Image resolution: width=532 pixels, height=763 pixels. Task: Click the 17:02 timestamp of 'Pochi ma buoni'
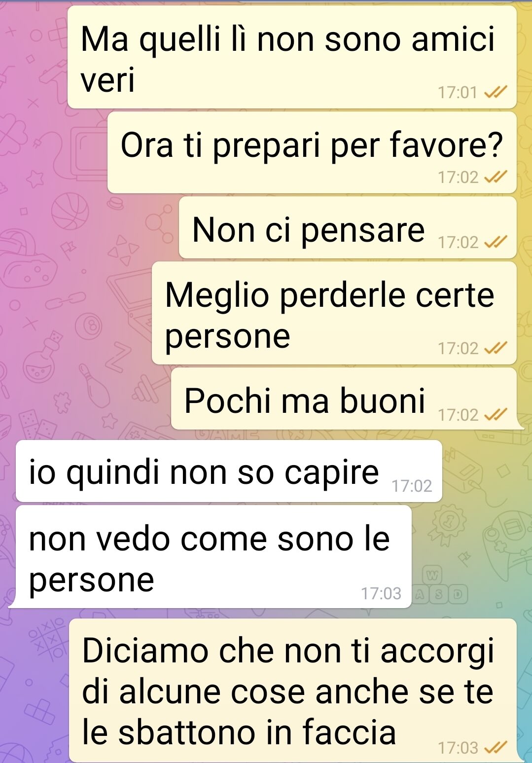(459, 415)
